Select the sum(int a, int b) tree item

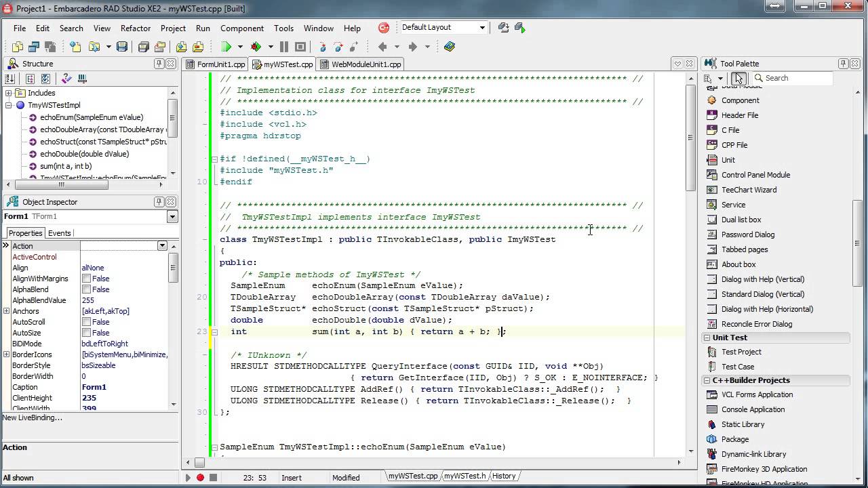(x=66, y=166)
